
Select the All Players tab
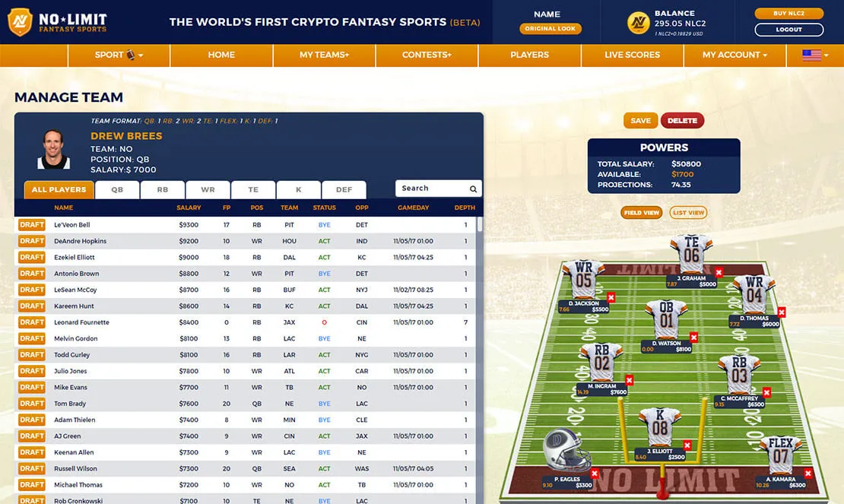click(x=59, y=190)
